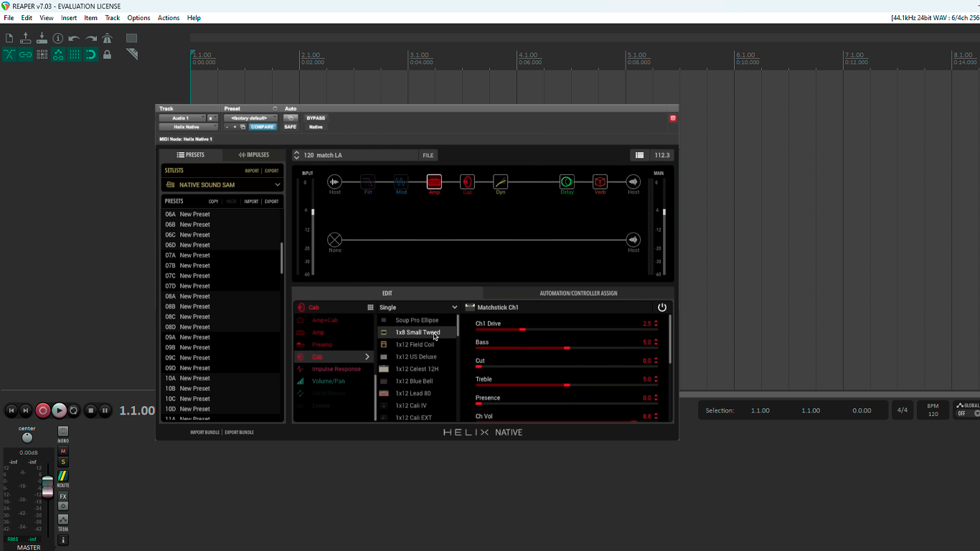
Task: Click the Save project icon (download arrow)
Action: tap(42, 38)
